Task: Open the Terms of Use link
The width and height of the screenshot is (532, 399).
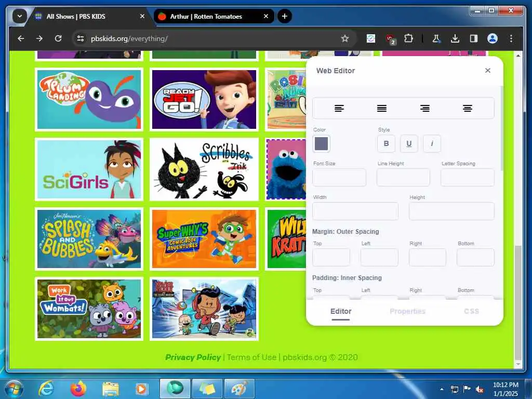Action: click(251, 357)
